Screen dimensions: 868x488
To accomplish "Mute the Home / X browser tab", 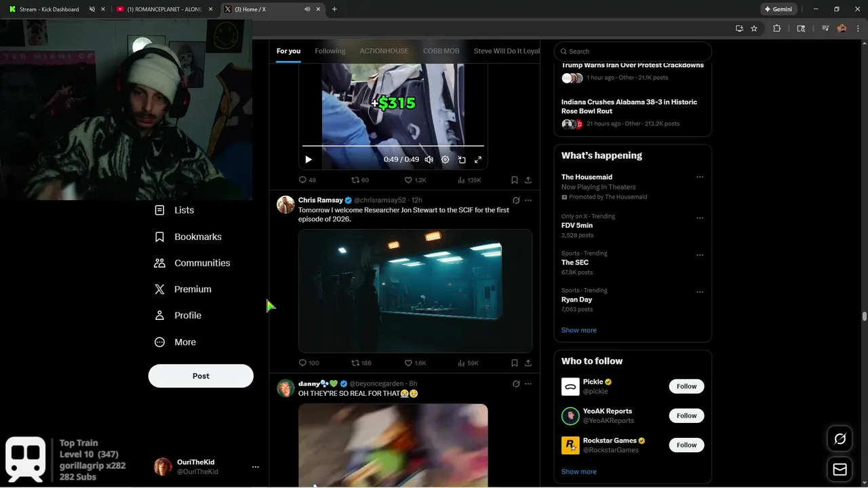I will pyautogui.click(x=307, y=9).
